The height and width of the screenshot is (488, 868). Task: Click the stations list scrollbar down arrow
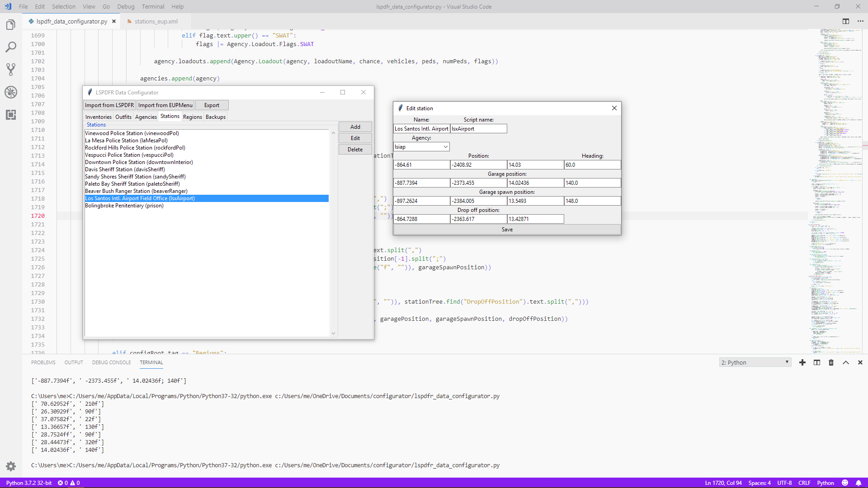click(333, 333)
